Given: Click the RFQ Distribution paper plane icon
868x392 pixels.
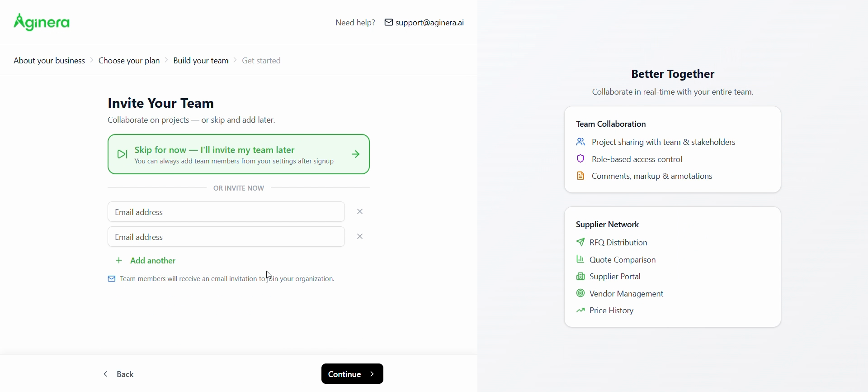Looking at the screenshot, I should coord(580,243).
